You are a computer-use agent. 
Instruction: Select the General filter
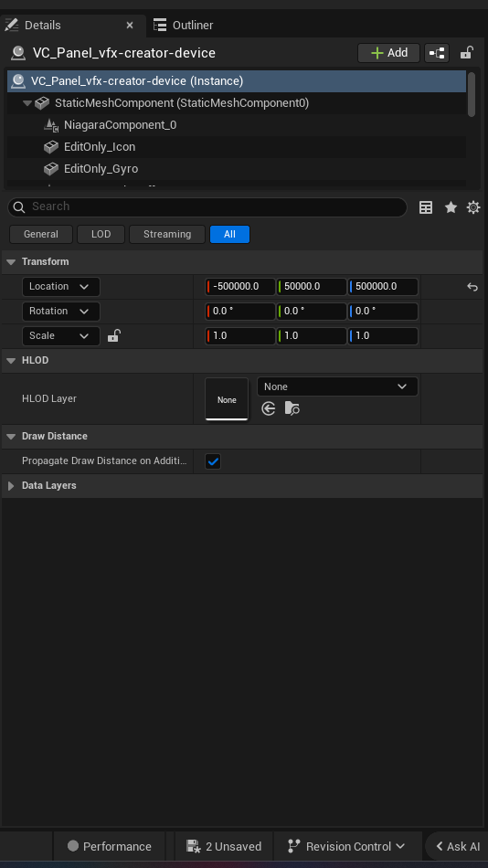pyautogui.click(x=41, y=234)
